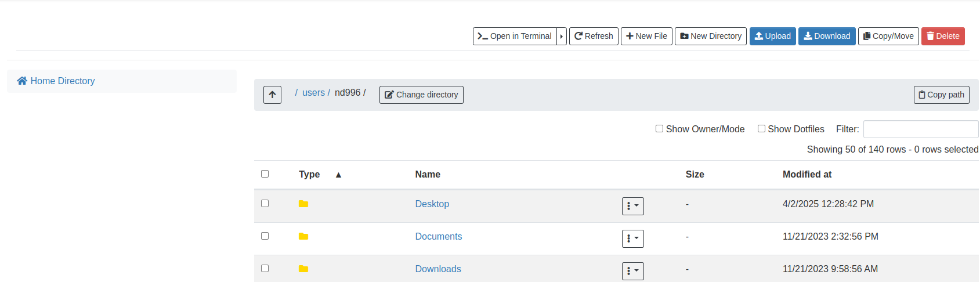
Task: Click the Change directory button
Action: click(421, 95)
